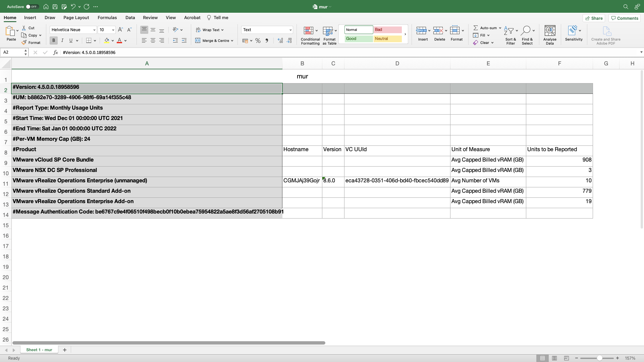Click the Analyse Data icon
The width and height of the screenshot is (644, 362).
click(x=549, y=31)
